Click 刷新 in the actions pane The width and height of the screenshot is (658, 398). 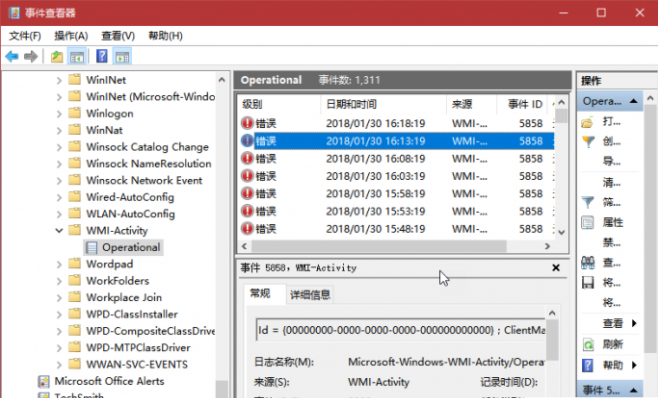click(x=613, y=345)
